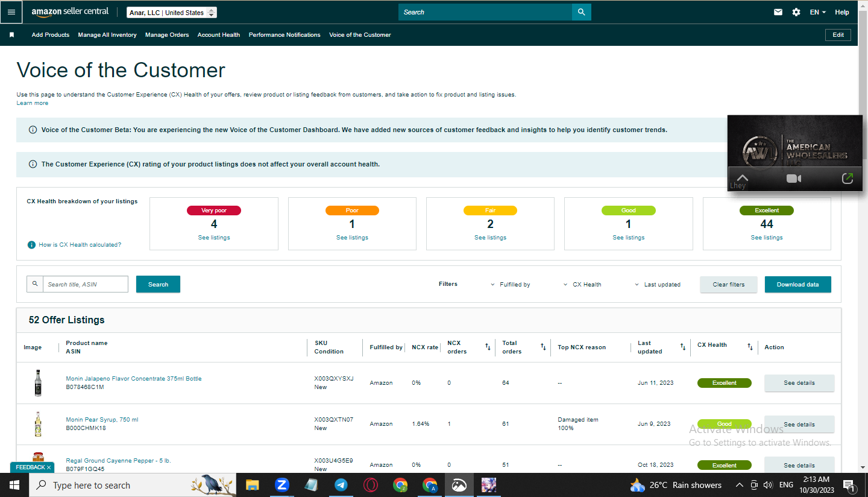Navigate to Account Health
868x497 pixels.
tap(219, 35)
